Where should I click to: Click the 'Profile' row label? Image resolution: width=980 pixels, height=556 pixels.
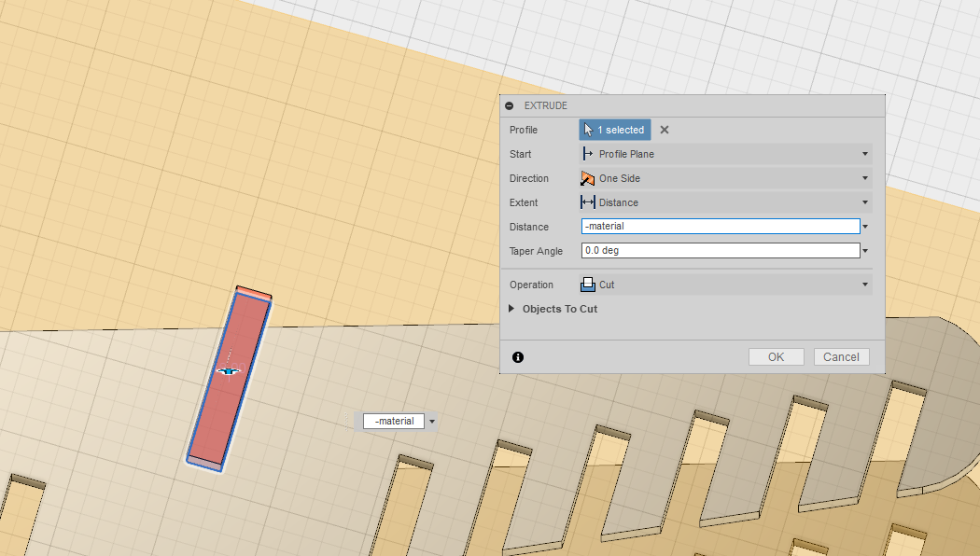523,130
